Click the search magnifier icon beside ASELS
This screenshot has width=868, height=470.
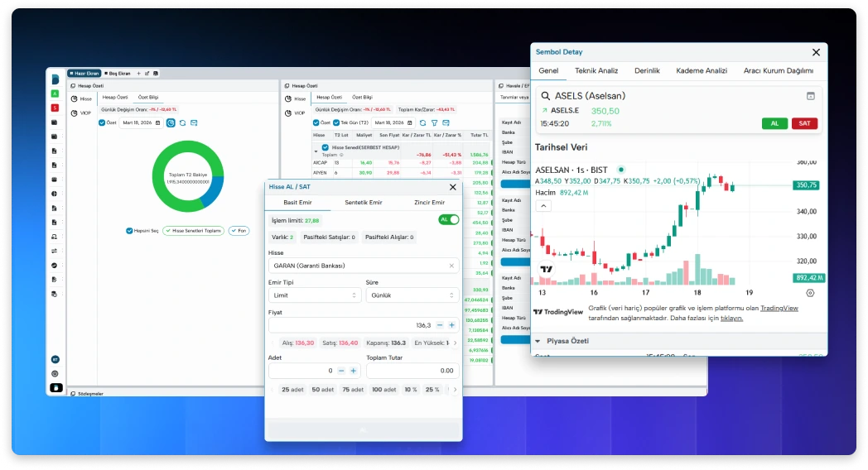tap(546, 96)
